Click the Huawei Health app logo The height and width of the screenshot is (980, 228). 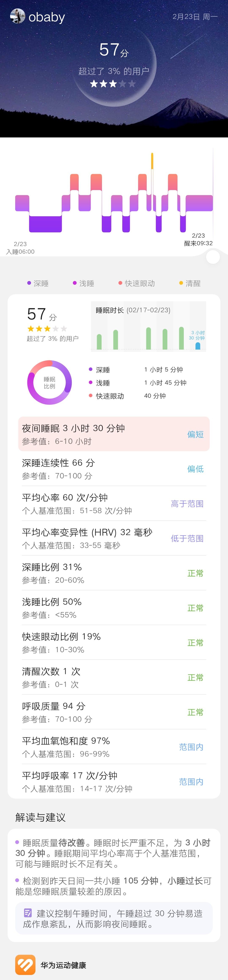coord(25,965)
